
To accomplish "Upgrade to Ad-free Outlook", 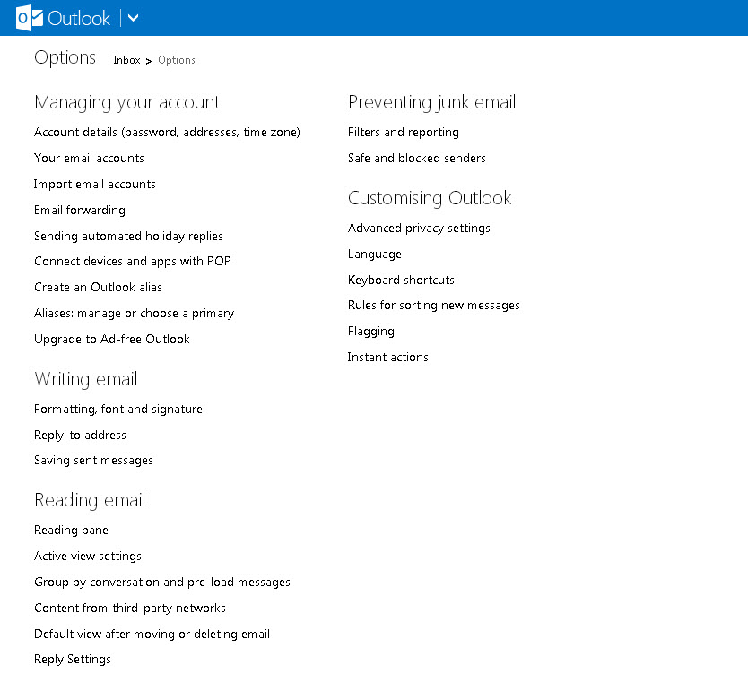I will [x=111, y=339].
